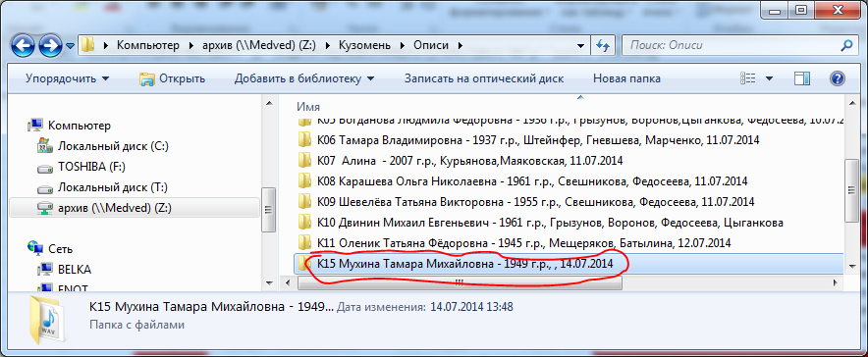Click the Компьютер breadcrumb in address bar
The width and height of the screenshot is (868, 357).
point(148,45)
